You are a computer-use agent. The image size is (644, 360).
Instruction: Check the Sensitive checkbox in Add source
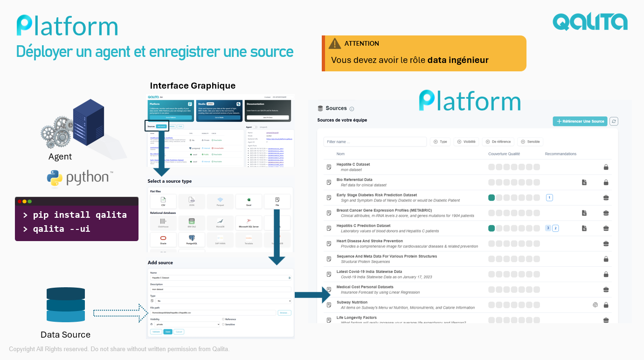point(223,324)
